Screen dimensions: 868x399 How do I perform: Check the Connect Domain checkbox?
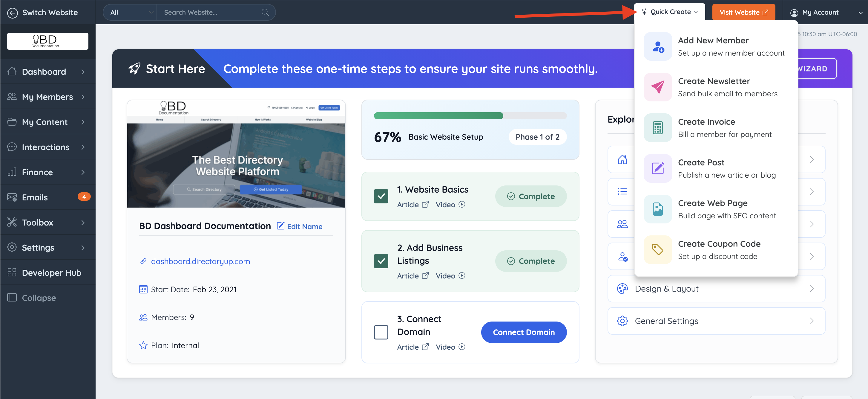click(x=381, y=332)
